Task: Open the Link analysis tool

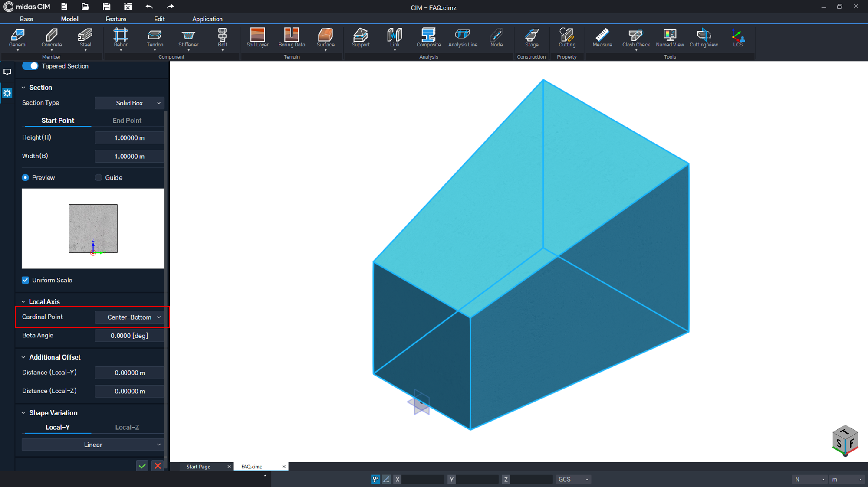Action: tap(395, 38)
